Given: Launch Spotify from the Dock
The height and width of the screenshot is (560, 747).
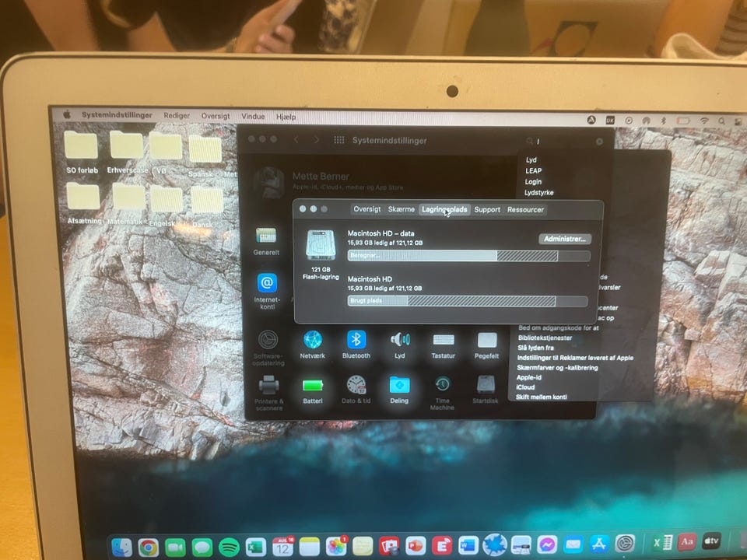Looking at the screenshot, I should click(229, 547).
